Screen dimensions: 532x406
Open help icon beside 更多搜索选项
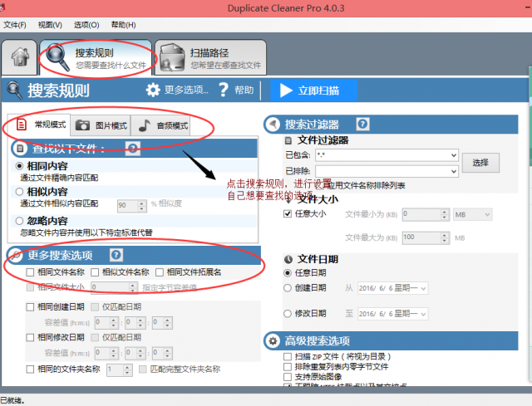click(116, 255)
